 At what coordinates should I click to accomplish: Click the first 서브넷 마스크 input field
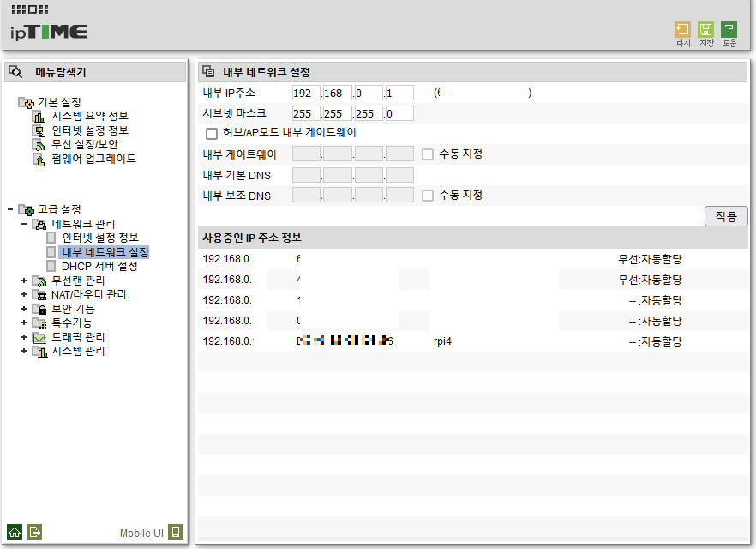click(x=306, y=112)
